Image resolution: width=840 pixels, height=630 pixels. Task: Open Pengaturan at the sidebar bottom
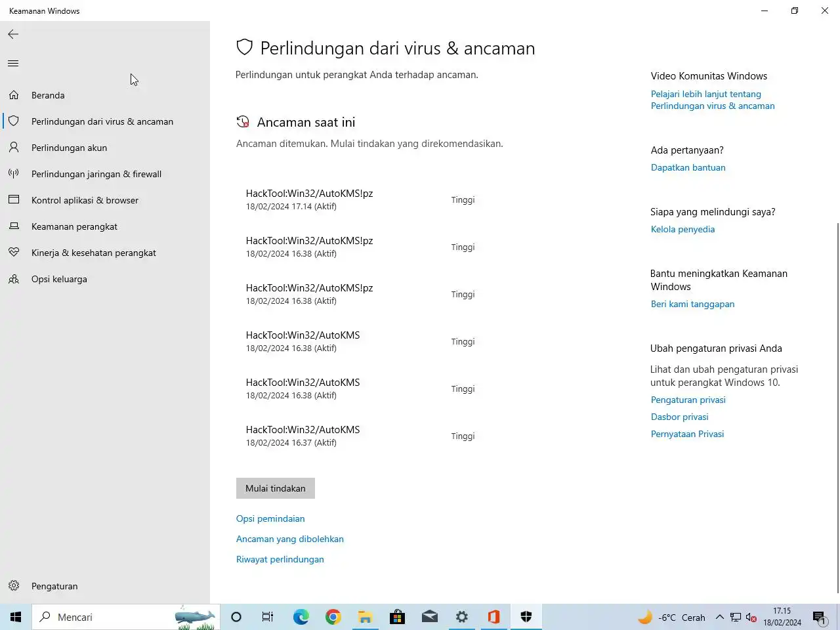point(105,586)
